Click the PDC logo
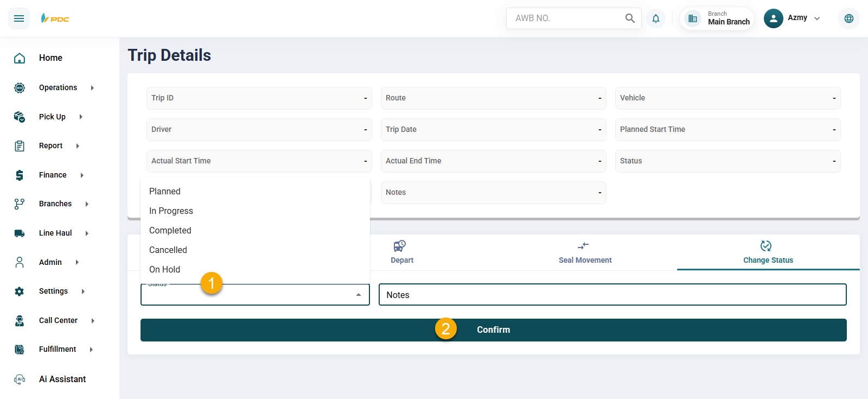This screenshot has width=868, height=399. tap(55, 18)
